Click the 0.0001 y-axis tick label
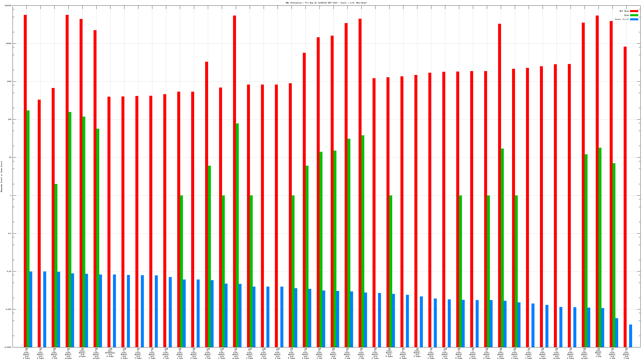 (x=8, y=347)
